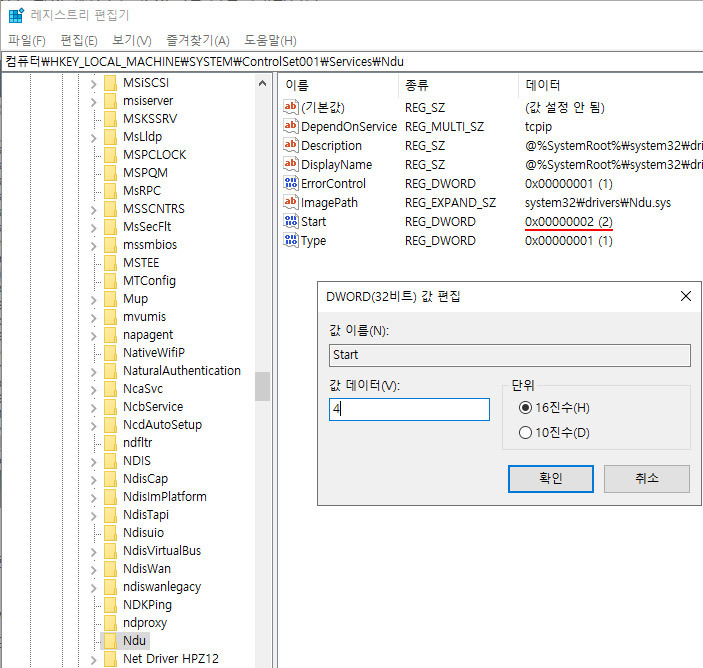Click the MSPQM folder icon
The width and height of the screenshot is (703, 668).
pyautogui.click(x=110, y=173)
